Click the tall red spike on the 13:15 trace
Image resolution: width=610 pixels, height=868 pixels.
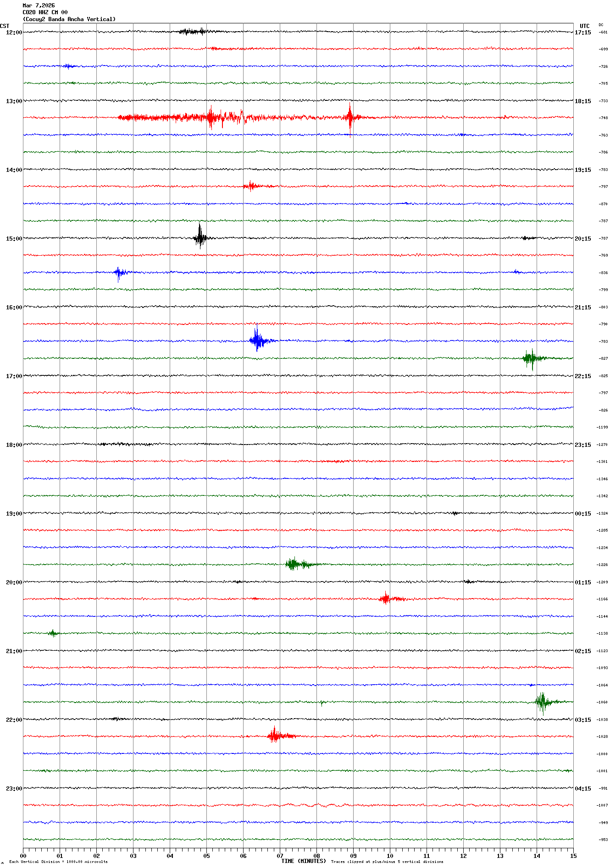click(350, 117)
